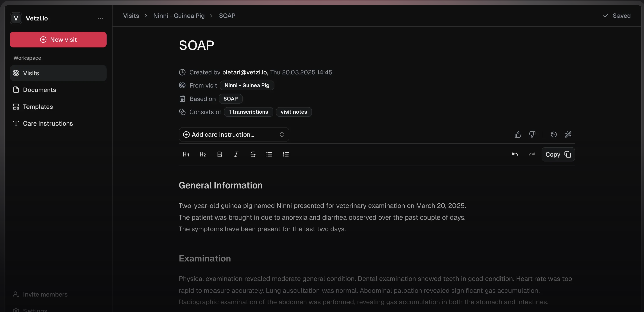Click the thumbs up feedback icon
The height and width of the screenshot is (312, 644).
[x=518, y=134]
